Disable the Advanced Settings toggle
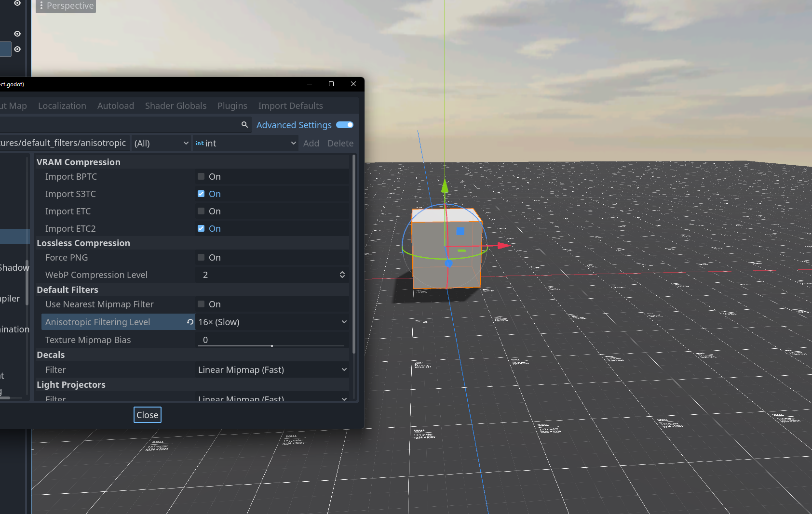Screen dimensions: 812x514 [344, 125]
